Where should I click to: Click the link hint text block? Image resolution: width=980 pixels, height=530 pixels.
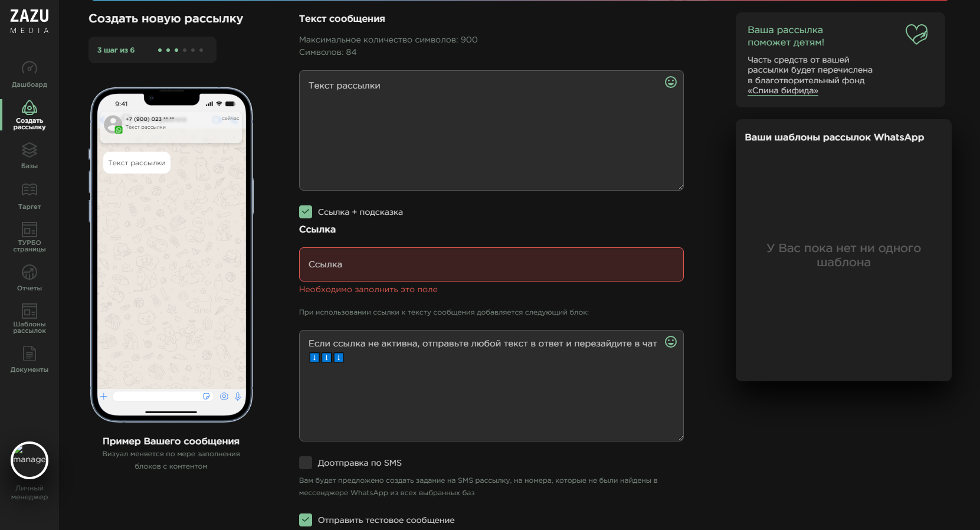click(x=491, y=386)
